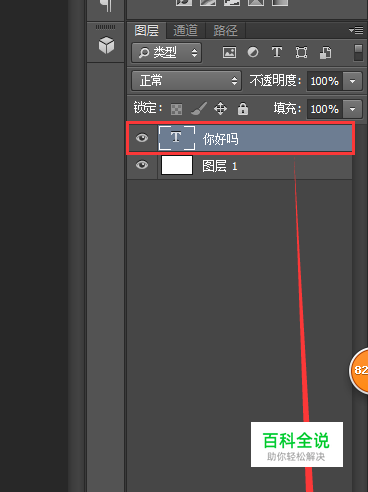The height and width of the screenshot is (492, 368).
Task: Click the orange 82 floating badge
Action: (359, 370)
